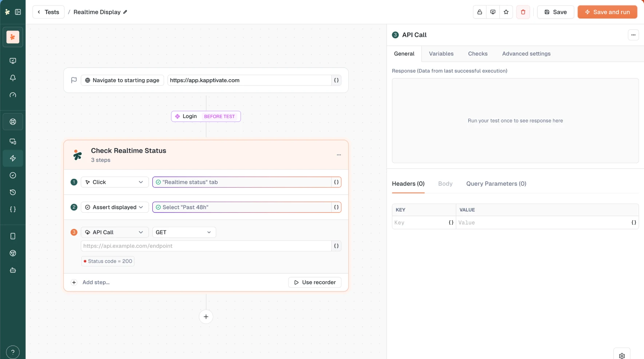Open the help question mark button

click(x=13, y=352)
